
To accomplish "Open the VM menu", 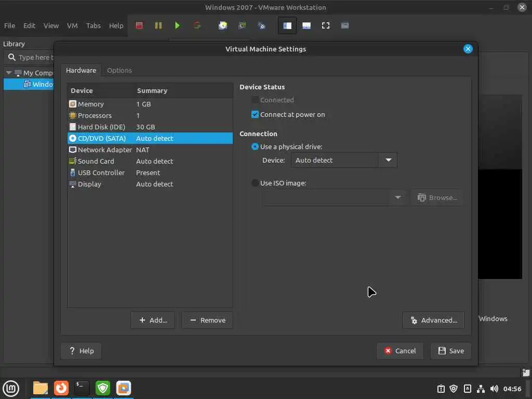I will [x=72, y=25].
